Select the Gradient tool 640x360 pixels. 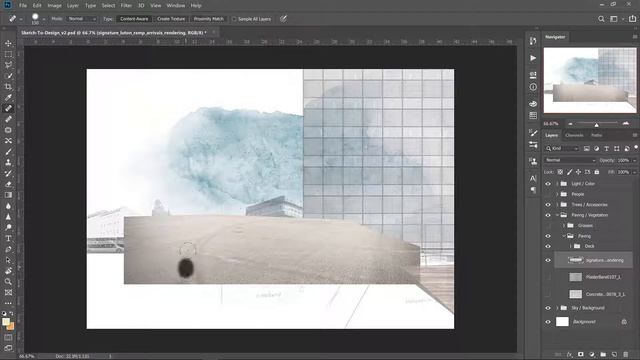[8, 195]
